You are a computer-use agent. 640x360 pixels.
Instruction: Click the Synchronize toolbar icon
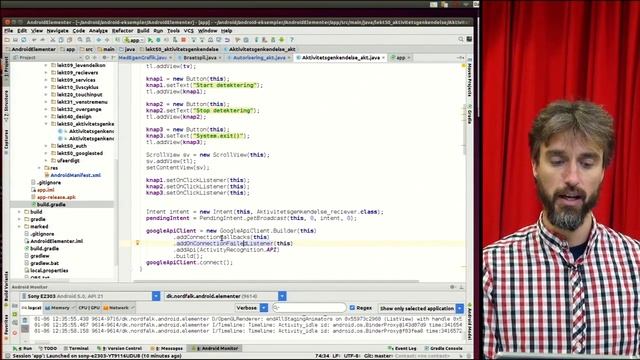click(x=24, y=40)
